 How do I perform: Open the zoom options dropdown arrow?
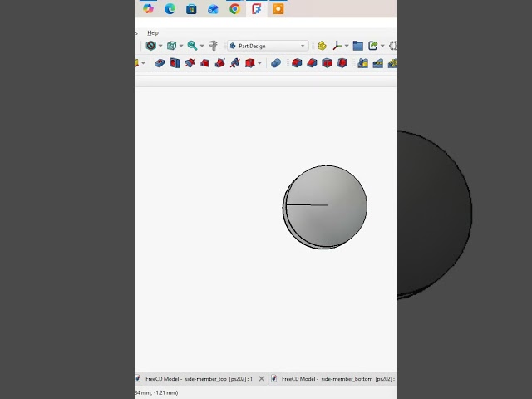(202, 46)
